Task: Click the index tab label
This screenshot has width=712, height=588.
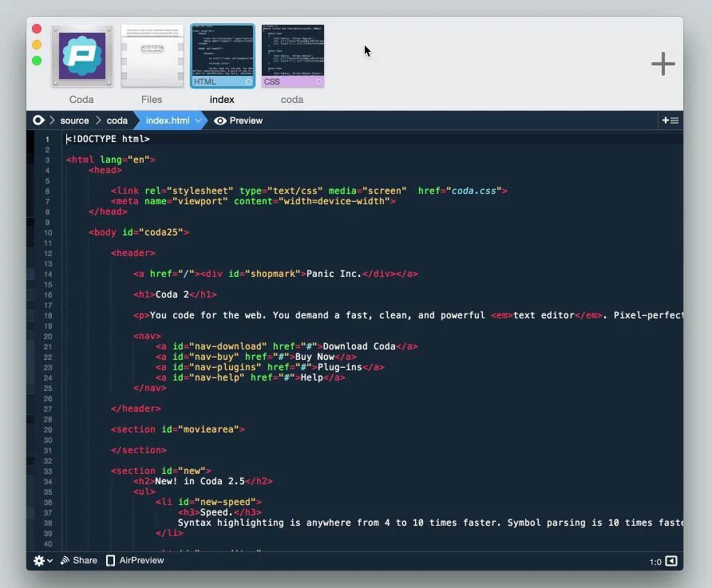Action: (222, 100)
